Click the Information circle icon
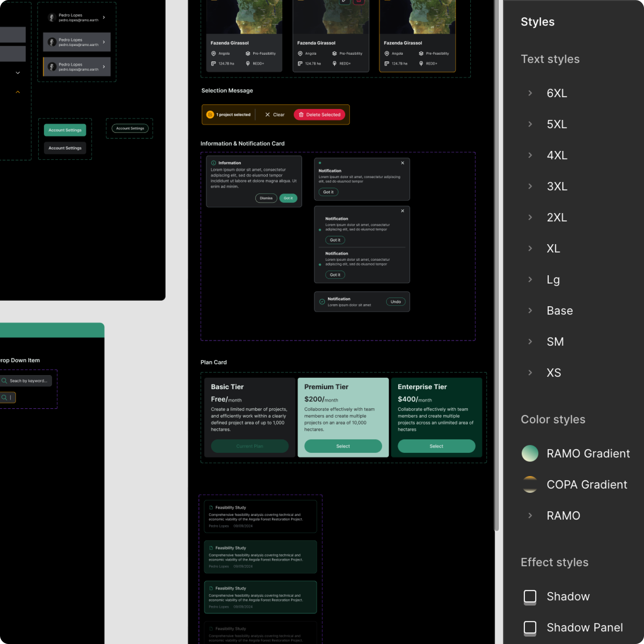Viewport: 644px width, 644px height. tap(213, 163)
